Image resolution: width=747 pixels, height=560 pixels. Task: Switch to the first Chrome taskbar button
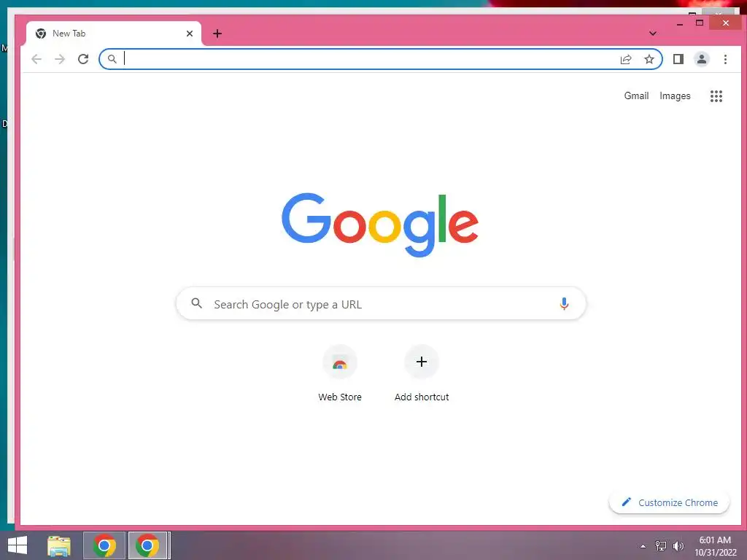pyautogui.click(x=104, y=545)
